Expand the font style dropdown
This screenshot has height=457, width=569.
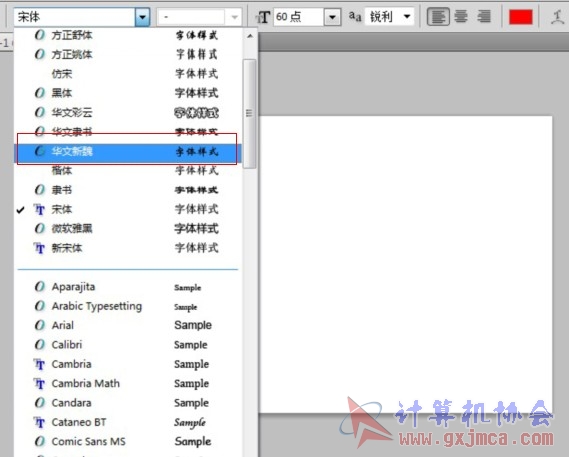pos(234,17)
